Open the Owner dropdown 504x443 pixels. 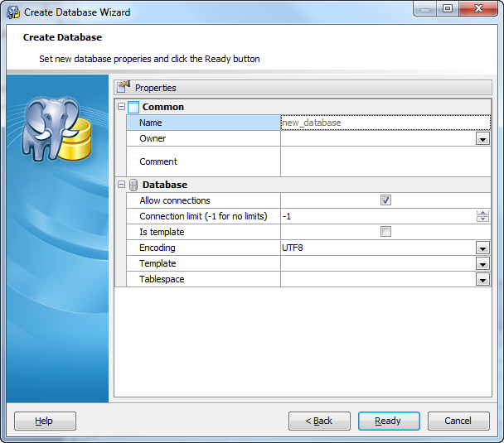[482, 139]
